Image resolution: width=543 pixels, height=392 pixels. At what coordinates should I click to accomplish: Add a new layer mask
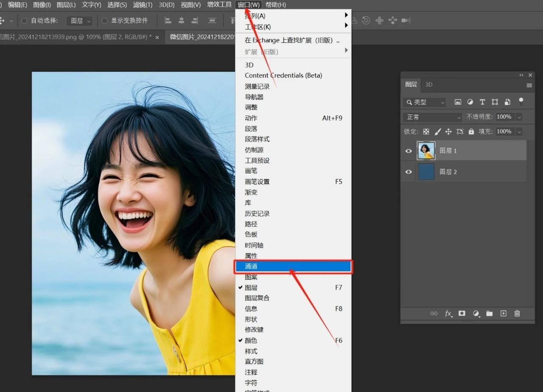[462, 314]
